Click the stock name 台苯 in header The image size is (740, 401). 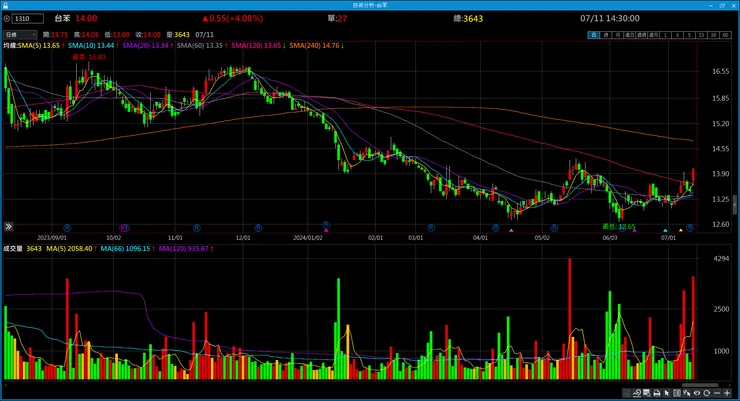click(62, 18)
